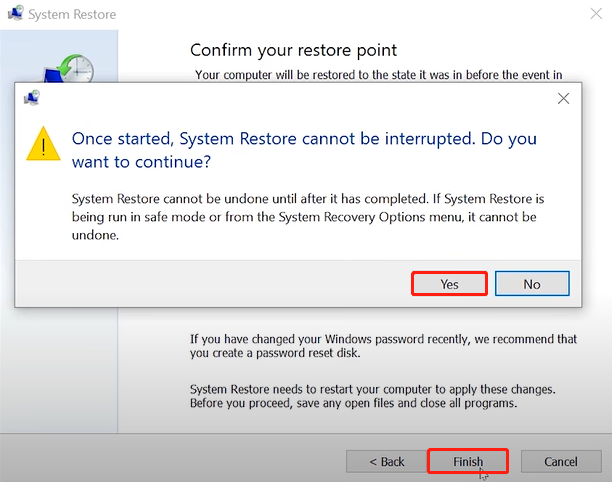Click the System Restore title bar icon
This screenshot has height=482, width=612.
click(x=16, y=13)
